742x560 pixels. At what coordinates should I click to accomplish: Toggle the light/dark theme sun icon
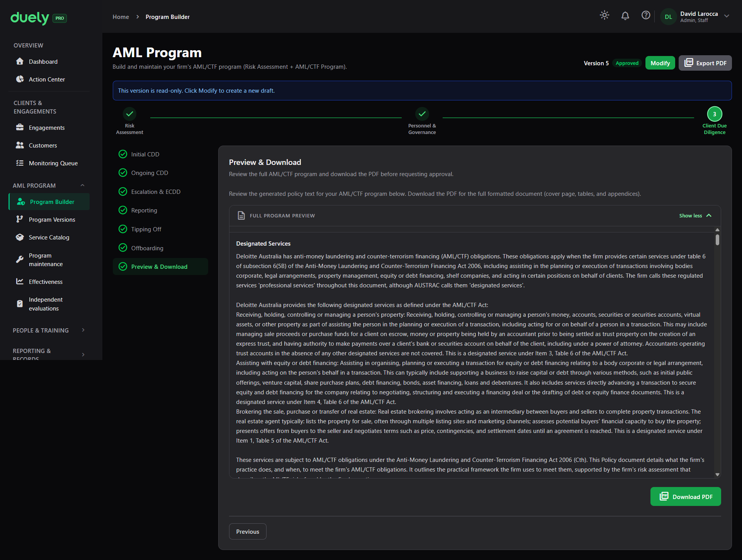[x=604, y=15]
